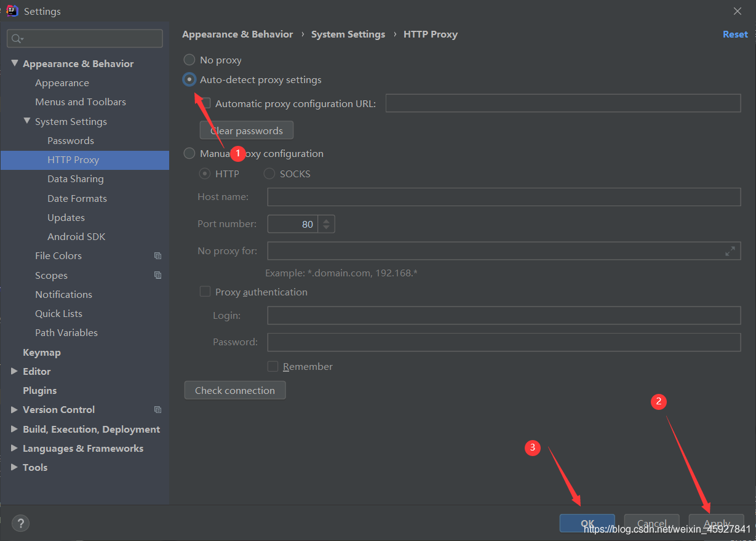The height and width of the screenshot is (541, 756).
Task: Click the IntelliJ logo in title bar
Action: pos(12,11)
